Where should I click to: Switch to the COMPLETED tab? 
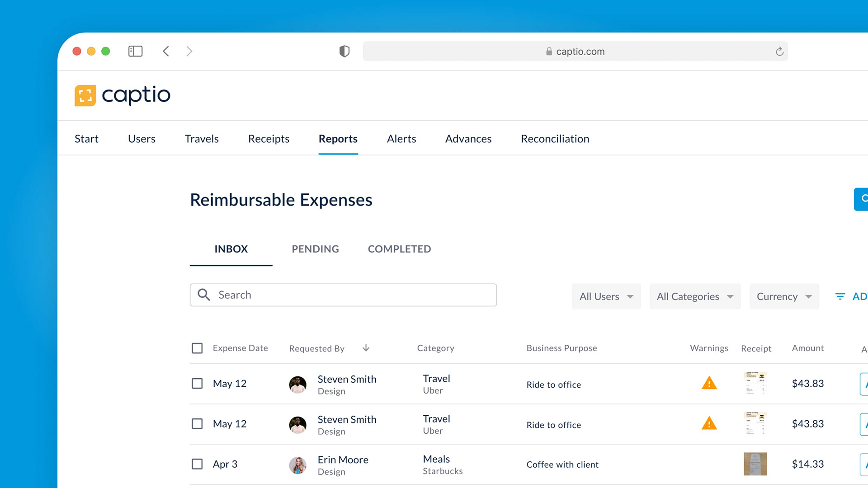pyautogui.click(x=399, y=249)
